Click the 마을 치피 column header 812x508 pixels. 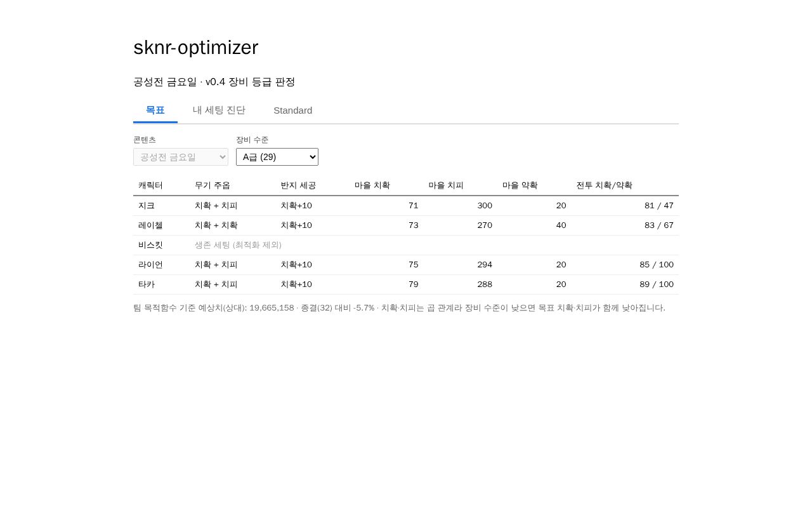click(446, 185)
